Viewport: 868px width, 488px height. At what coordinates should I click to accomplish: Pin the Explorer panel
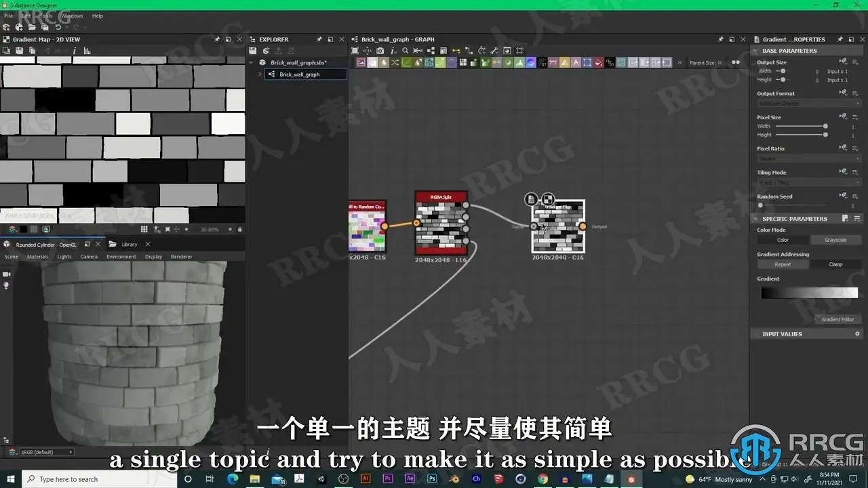[319, 39]
